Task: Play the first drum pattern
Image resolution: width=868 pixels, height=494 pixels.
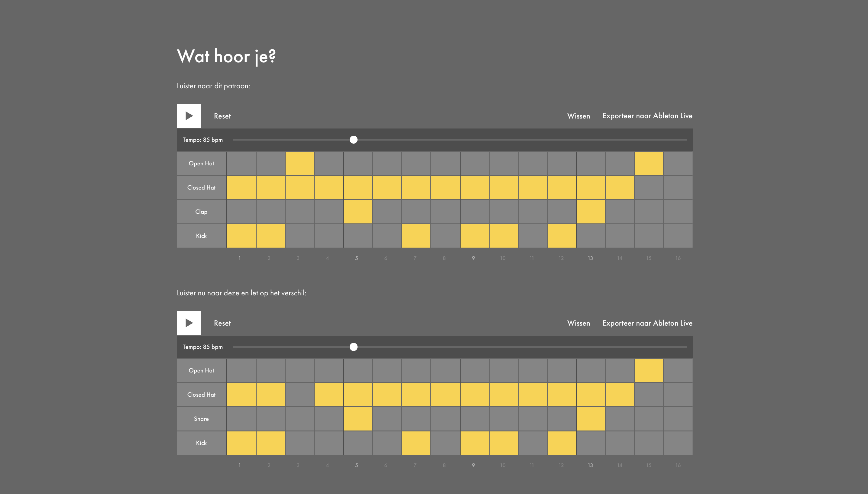Action: pos(189,116)
